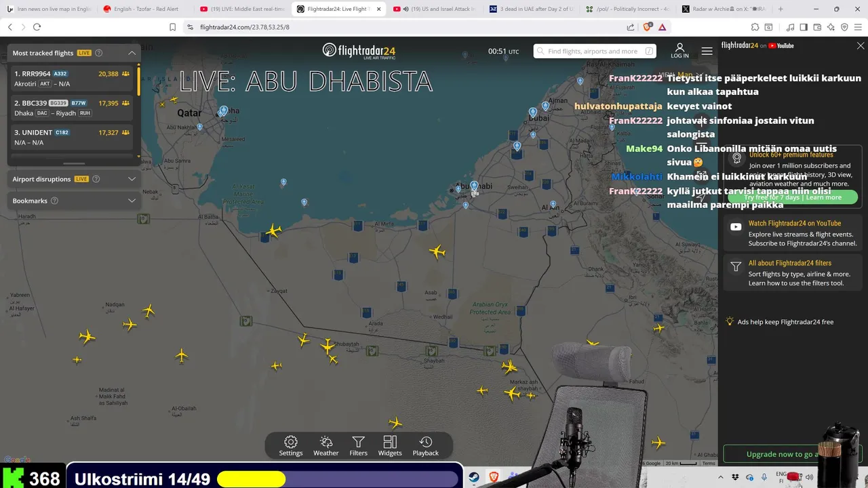
Task: Switch to LIVE Middle East real-time tab
Action: point(243,9)
